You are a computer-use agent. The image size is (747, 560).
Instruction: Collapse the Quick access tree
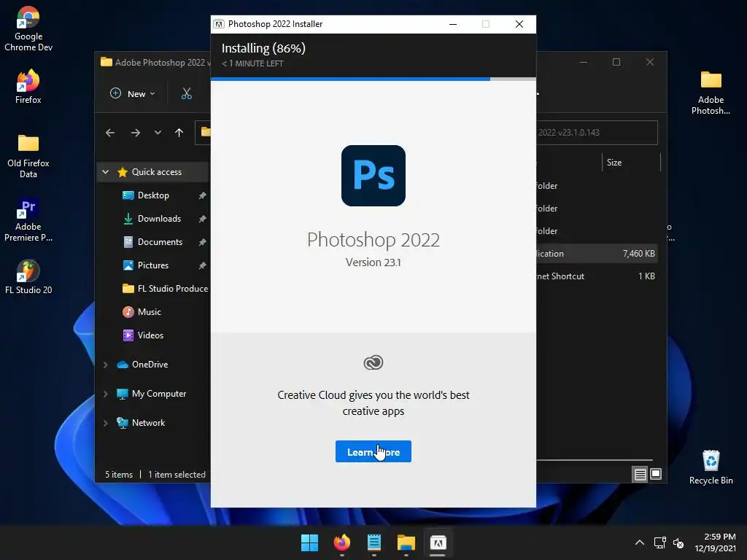106,172
